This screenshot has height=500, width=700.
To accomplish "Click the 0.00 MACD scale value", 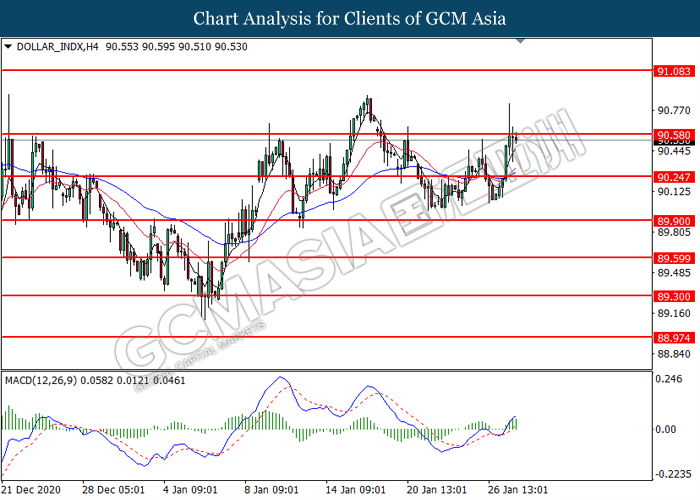I will click(666, 429).
